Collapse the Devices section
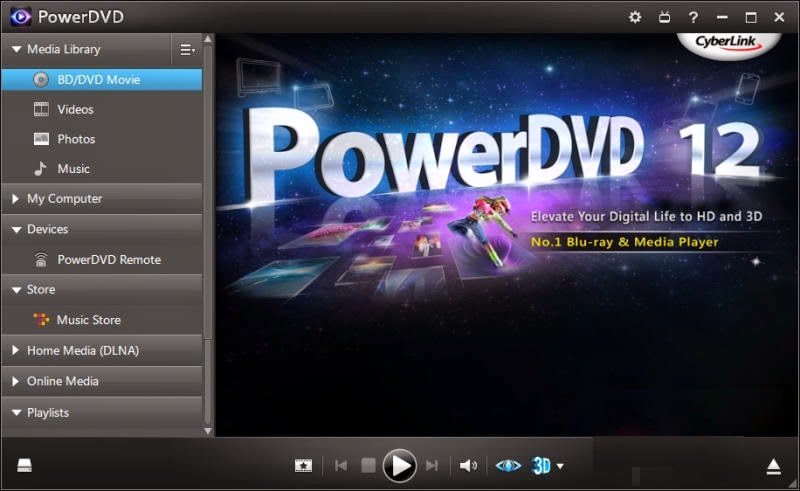The width and height of the screenshot is (800, 491). pyautogui.click(x=16, y=230)
